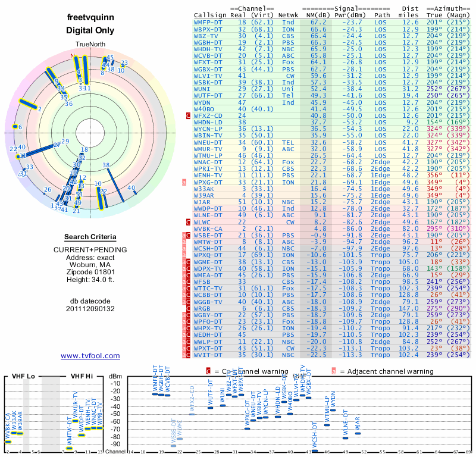Click the co-channel warning icon beside WLWC

(188, 223)
